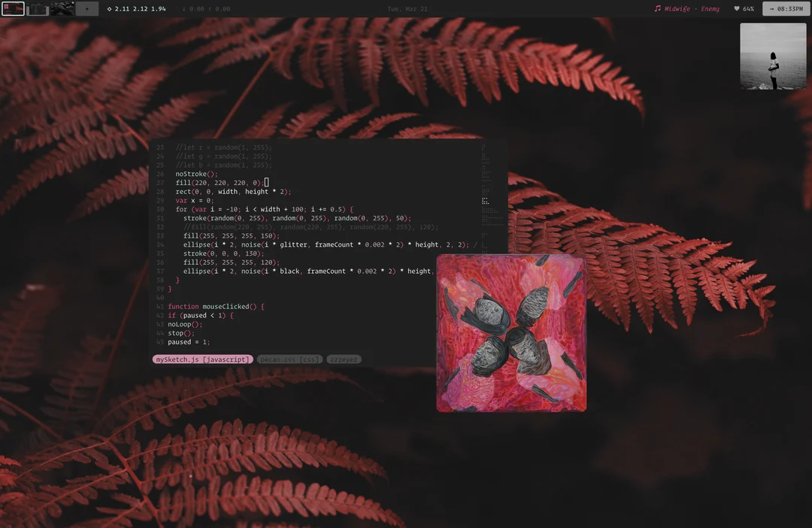Select the active first workspace thumbnail
The height and width of the screenshot is (528, 812).
coord(13,8)
